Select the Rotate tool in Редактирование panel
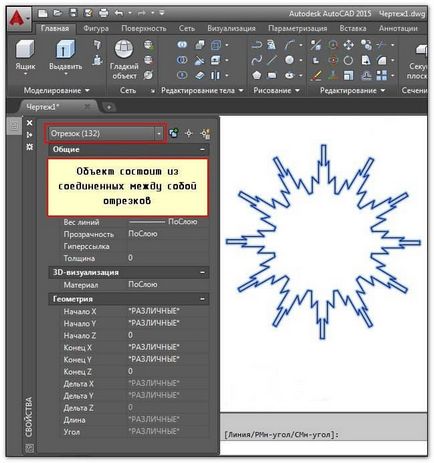This screenshot has width=434, height=463. 348,60
